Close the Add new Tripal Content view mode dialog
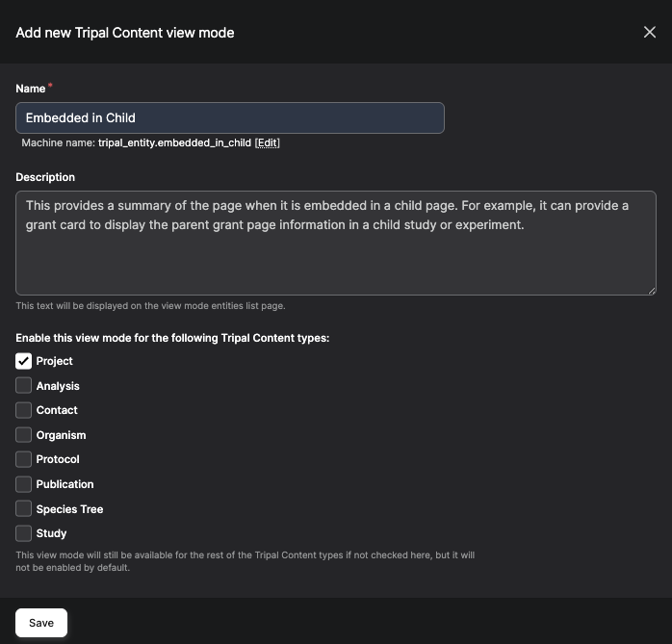 (x=649, y=32)
